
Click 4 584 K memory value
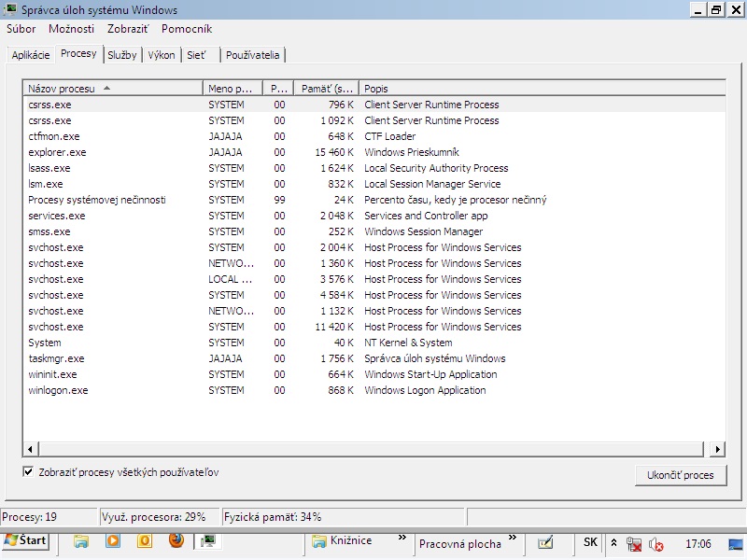coord(337,295)
